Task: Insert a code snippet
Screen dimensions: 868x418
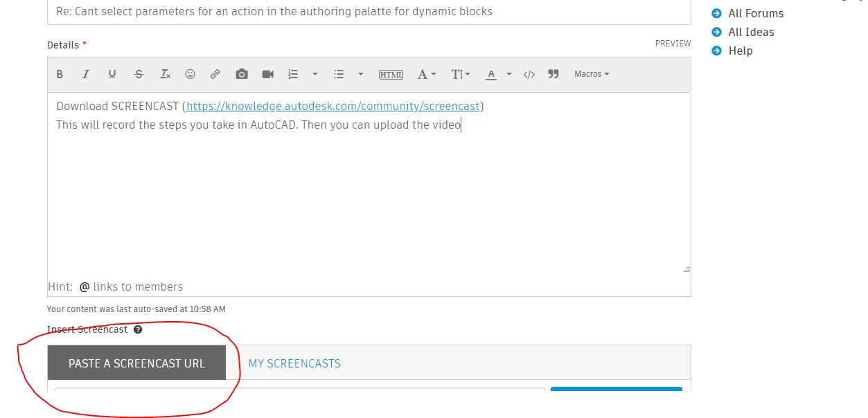Action: pyautogui.click(x=529, y=74)
